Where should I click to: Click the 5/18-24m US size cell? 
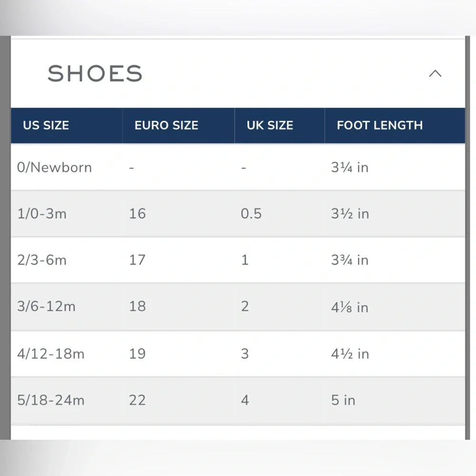coord(51,400)
